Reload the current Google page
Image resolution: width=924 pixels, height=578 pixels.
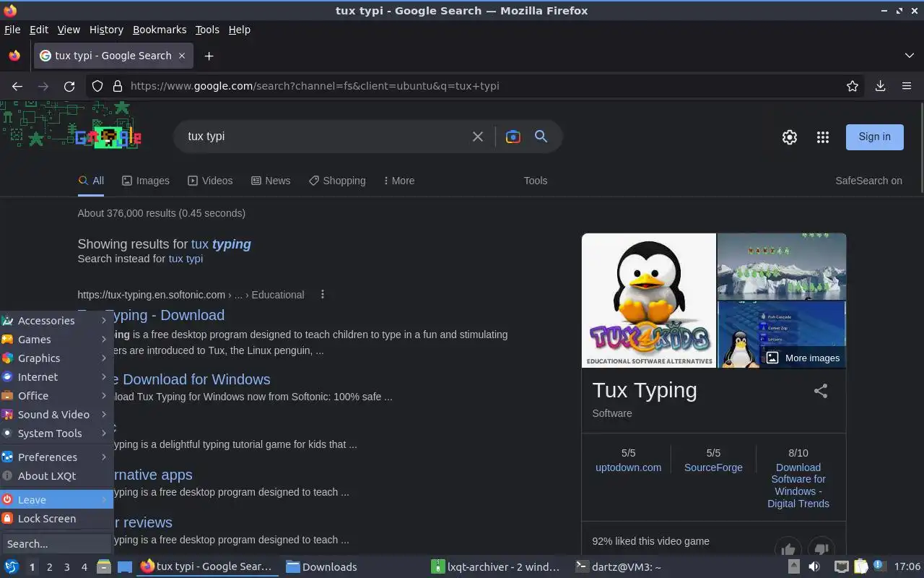pyautogui.click(x=69, y=86)
